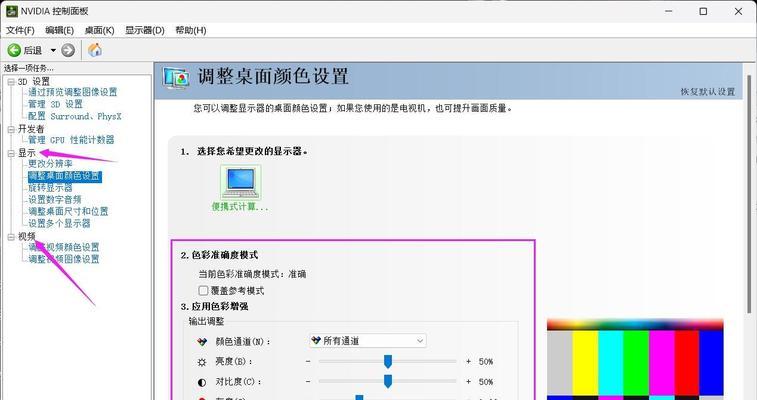This screenshot has width=757, height=400.
Task: Open 调整桌面尺寸和位置 page
Action: tap(68, 211)
